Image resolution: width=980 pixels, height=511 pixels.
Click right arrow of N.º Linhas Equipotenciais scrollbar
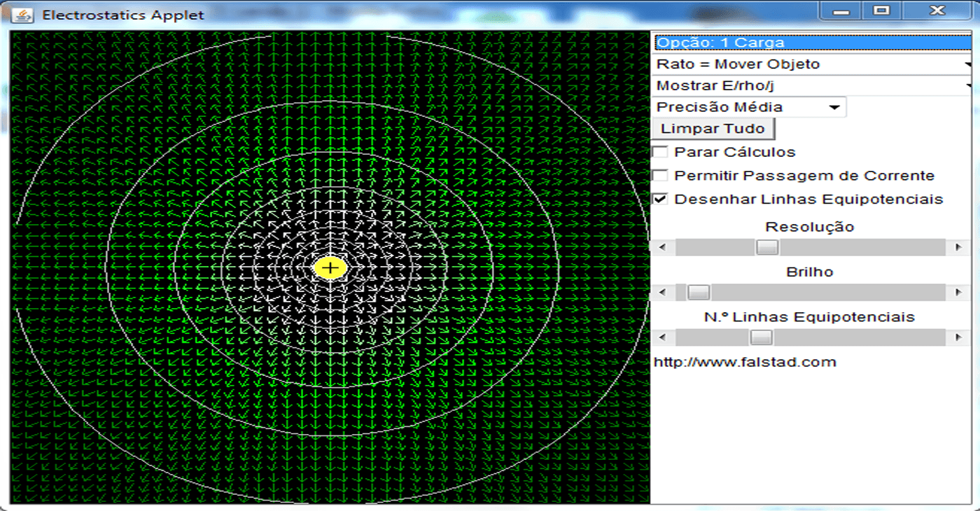pyautogui.click(x=958, y=337)
